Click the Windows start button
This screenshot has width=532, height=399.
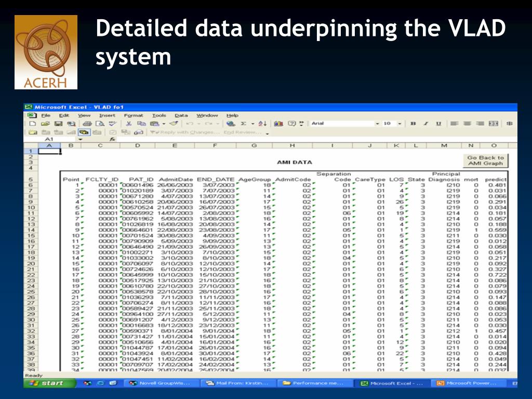tap(49, 383)
